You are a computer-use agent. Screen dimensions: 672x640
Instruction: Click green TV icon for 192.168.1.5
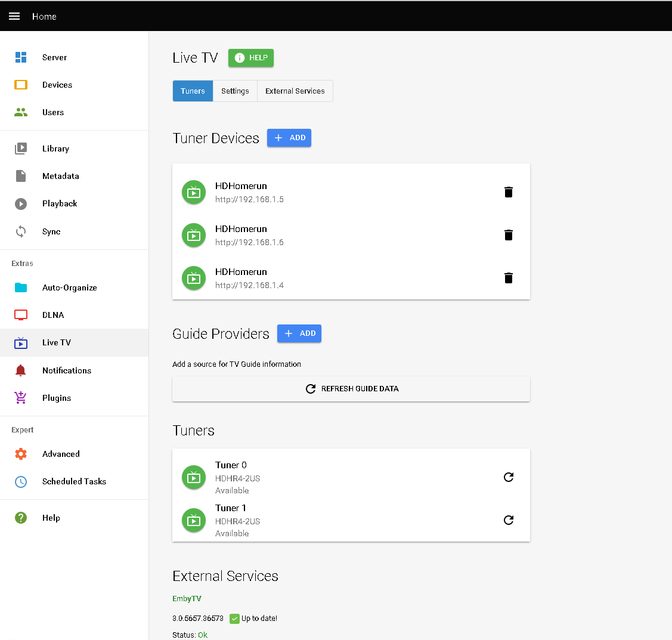pyautogui.click(x=194, y=192)
